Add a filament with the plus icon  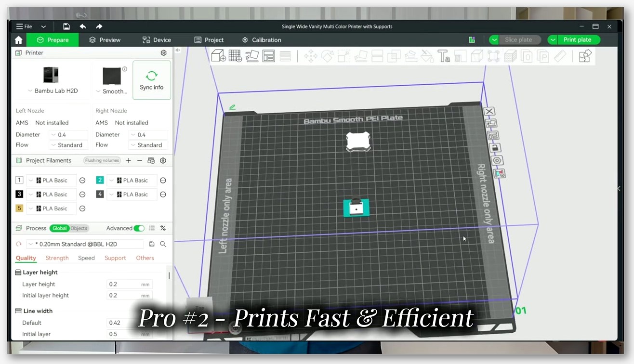coord(129,161)
